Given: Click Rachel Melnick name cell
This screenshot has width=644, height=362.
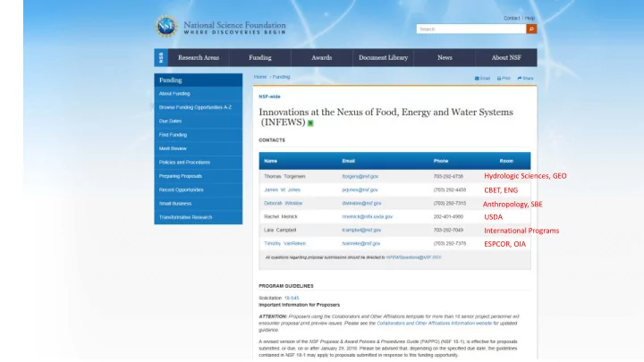Looking at the screenshot, I should click(x=281, y=216).
